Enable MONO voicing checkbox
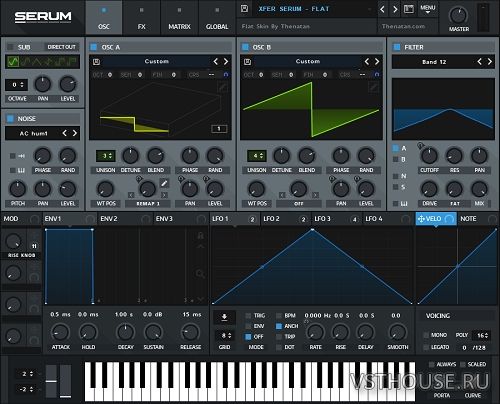Image resolution: width=500 pixels, height=404 pixels. pos(426,335)
